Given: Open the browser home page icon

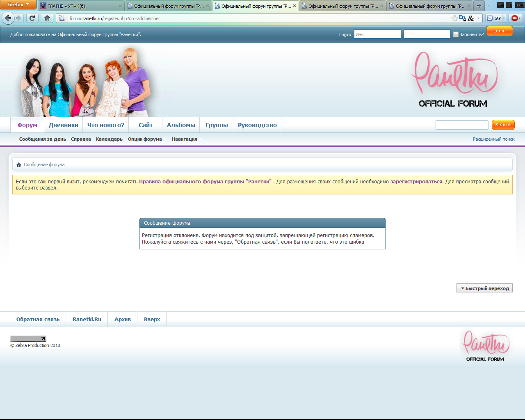Looking at the screenshot, I should point(47,18).
